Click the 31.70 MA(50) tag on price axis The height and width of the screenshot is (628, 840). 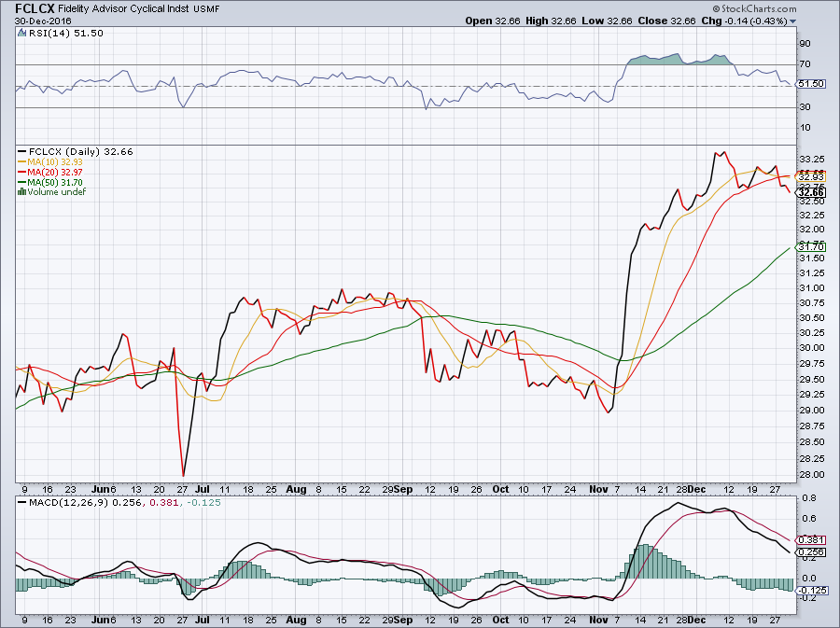pyautogui.click(x=811, y=246)
